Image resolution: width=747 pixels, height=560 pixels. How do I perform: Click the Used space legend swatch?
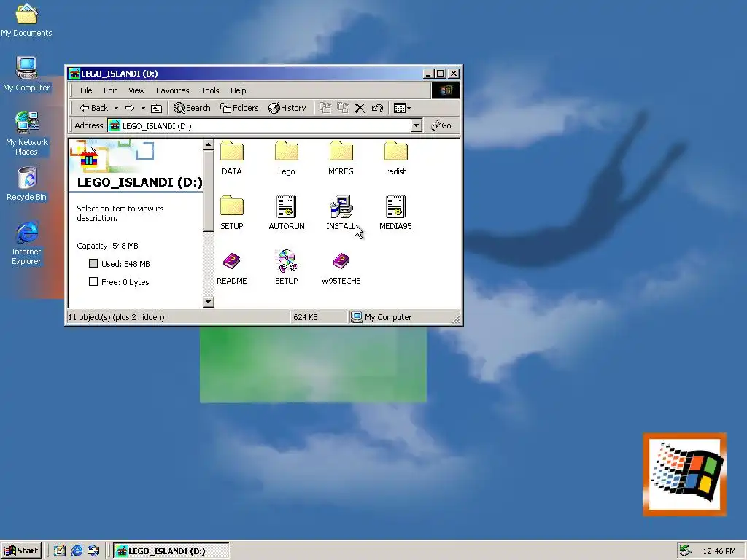click(x=93, y=263)
